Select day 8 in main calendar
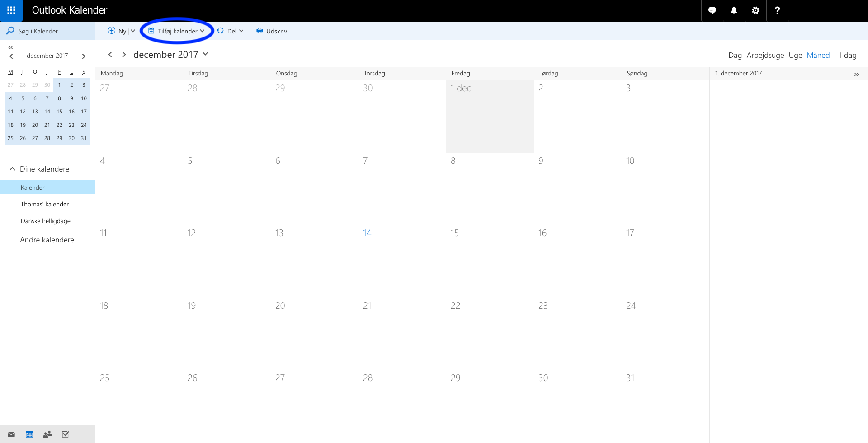 [x=490, y=189]
